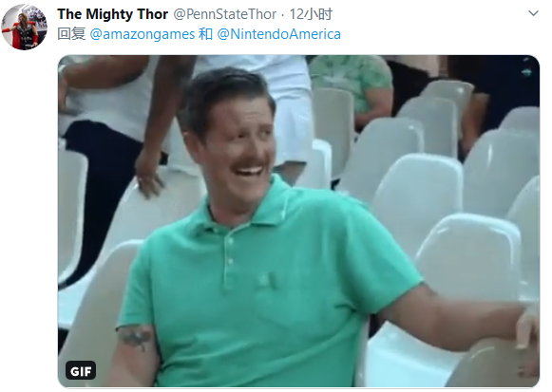The height and width of the screenshot is (392, 552).
Task: Open the @amazongames mention link
Action: (x=143, y=34)
